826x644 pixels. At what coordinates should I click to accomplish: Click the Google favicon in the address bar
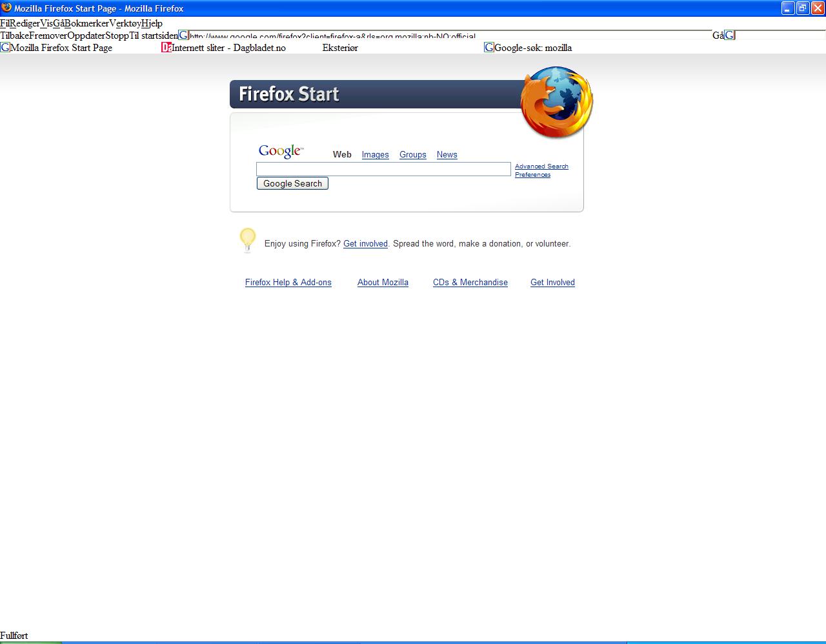(x=183, y=35)
